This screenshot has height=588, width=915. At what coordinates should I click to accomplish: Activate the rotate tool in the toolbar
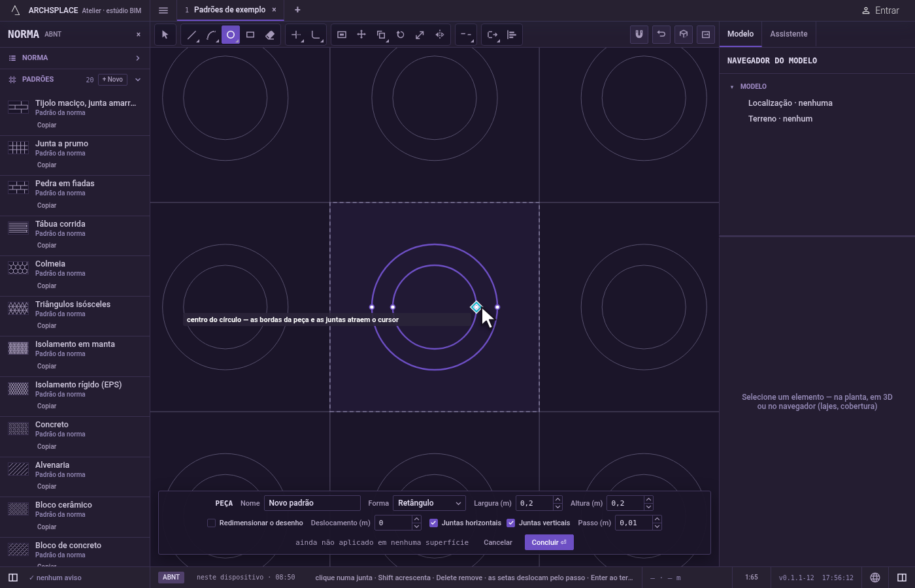pos(401,35)
